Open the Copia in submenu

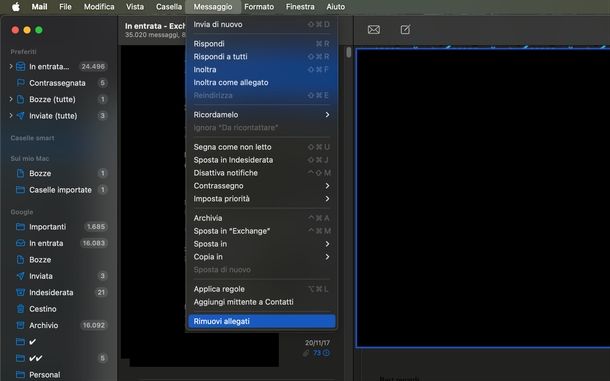tap(261, 256)
